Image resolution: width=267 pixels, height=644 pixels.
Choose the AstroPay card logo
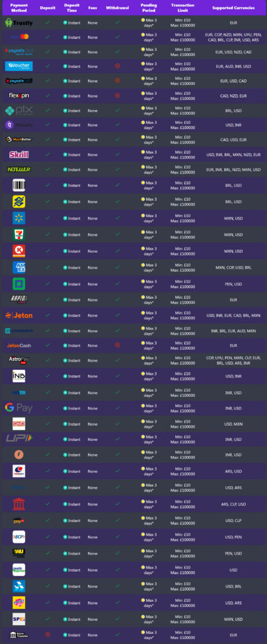coord(19,360)
